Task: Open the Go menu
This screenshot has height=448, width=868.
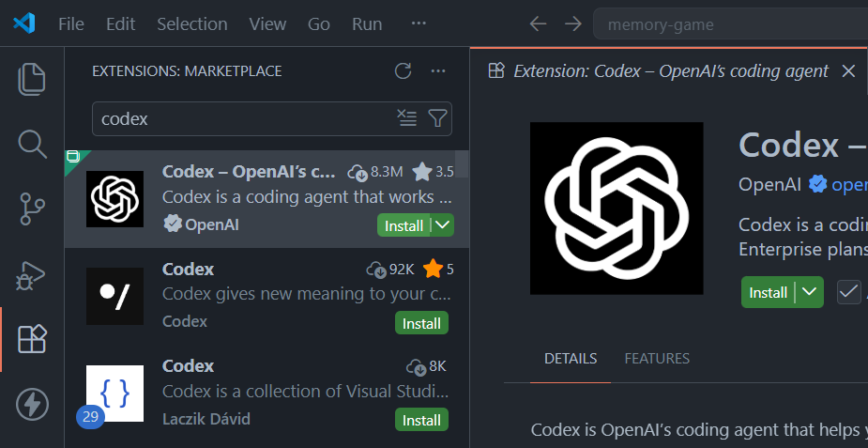Action: pyautogui.click(x=319, y=23)
